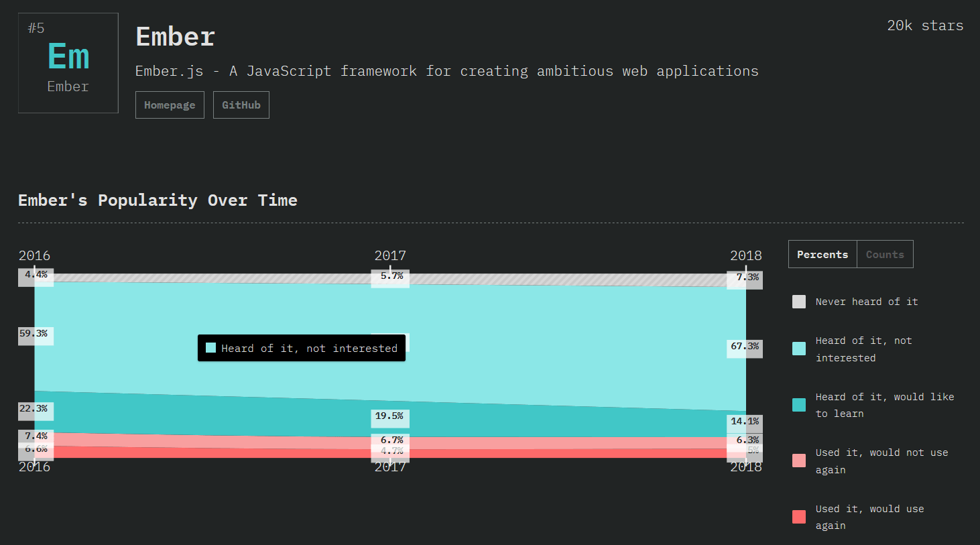This screenshot has height=545, width=980.
Task: Switch chart to Counts view
Action: click(885, 255)
